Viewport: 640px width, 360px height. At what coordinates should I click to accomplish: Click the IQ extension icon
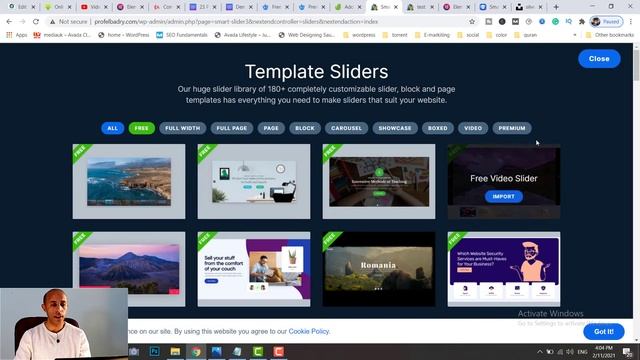(x=569, y=22)
